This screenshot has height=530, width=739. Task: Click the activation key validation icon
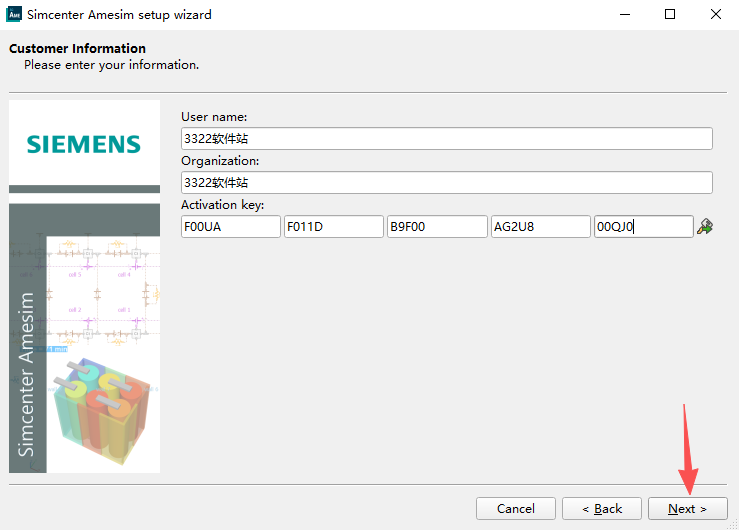pos(705,227)
